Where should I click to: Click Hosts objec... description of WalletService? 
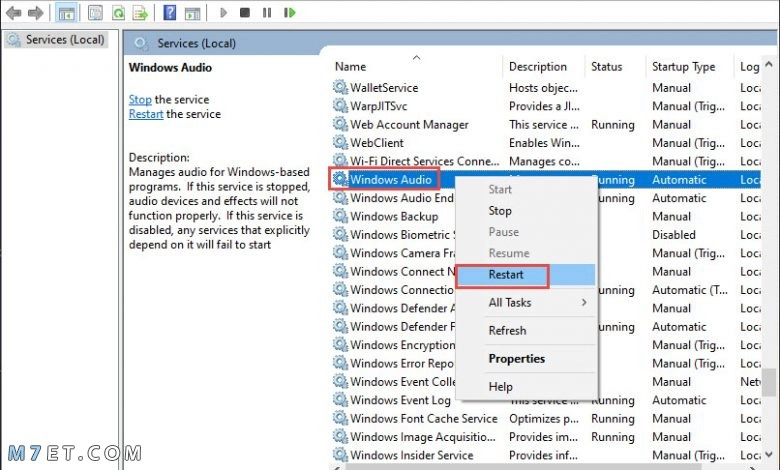point(543,88)
